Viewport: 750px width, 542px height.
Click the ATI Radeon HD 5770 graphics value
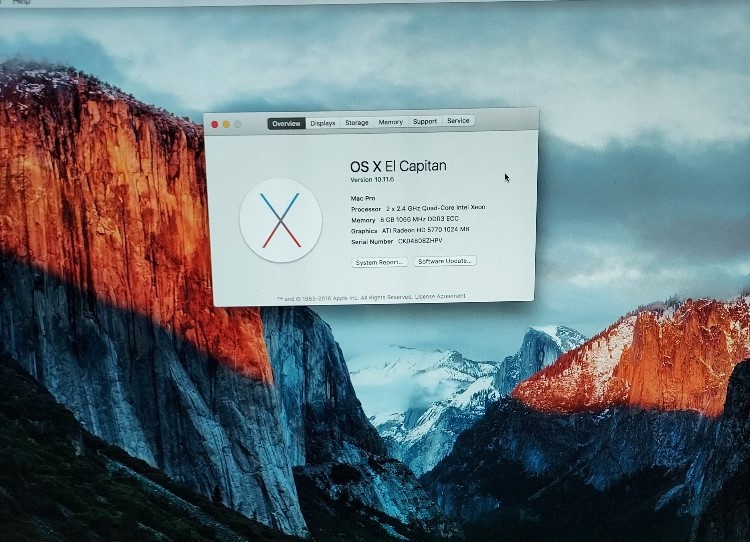[x=425, y=230]
